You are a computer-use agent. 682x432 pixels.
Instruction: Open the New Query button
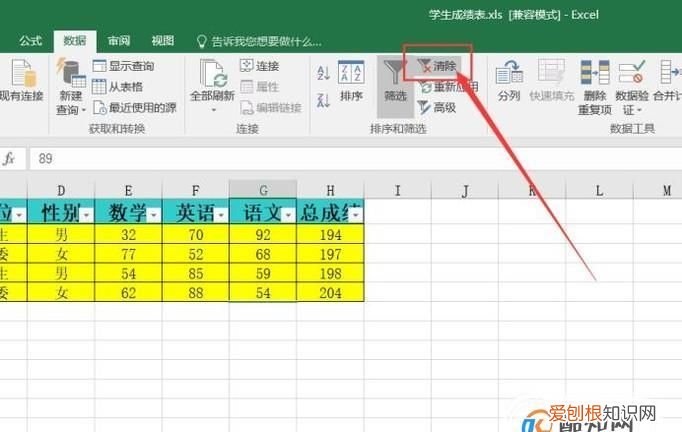tap(71, 86)
